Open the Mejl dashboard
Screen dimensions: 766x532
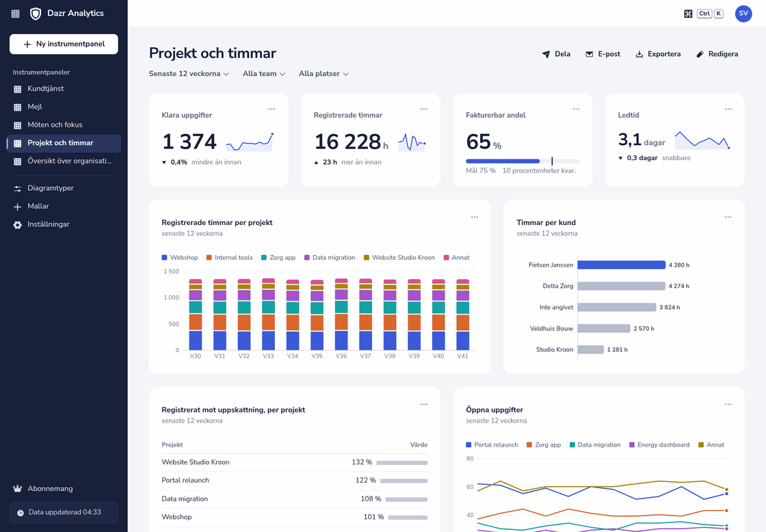coord(64,107)
